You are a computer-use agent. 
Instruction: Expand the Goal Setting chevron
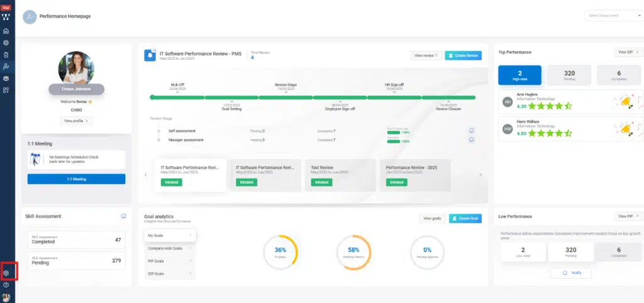(231, 101)
